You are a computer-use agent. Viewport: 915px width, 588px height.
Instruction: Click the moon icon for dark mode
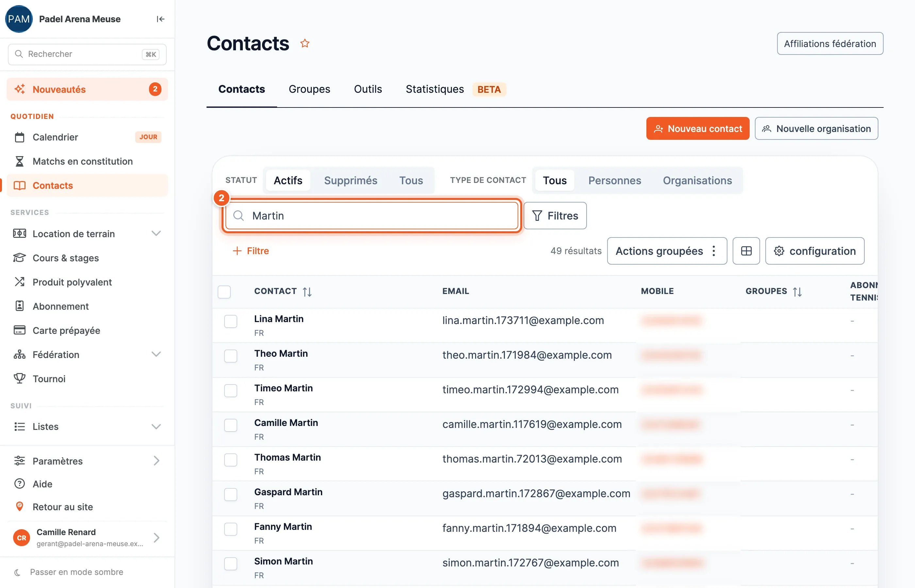[x=17, y=572]
